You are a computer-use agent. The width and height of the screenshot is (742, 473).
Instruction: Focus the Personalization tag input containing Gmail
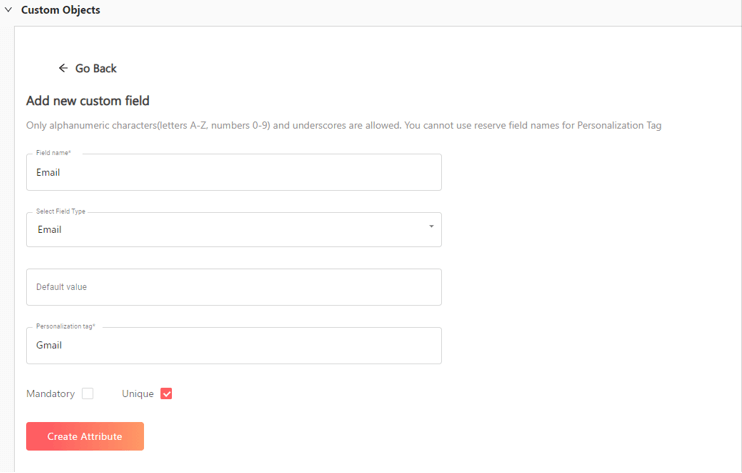coord(234,345)
